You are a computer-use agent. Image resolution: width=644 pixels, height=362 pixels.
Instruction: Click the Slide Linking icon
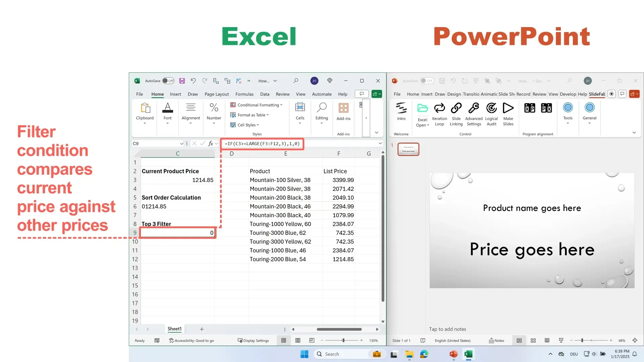[456, 108]
